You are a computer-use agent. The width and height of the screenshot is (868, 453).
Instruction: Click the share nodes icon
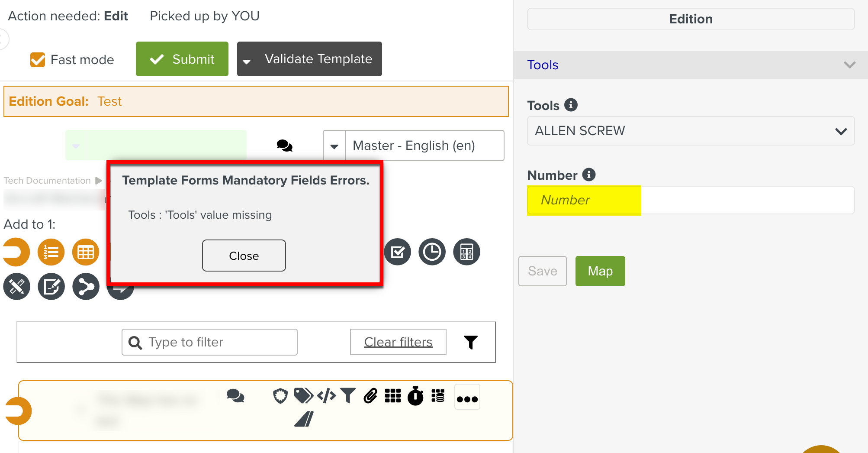pyautogui.click(x=86, y=287)
